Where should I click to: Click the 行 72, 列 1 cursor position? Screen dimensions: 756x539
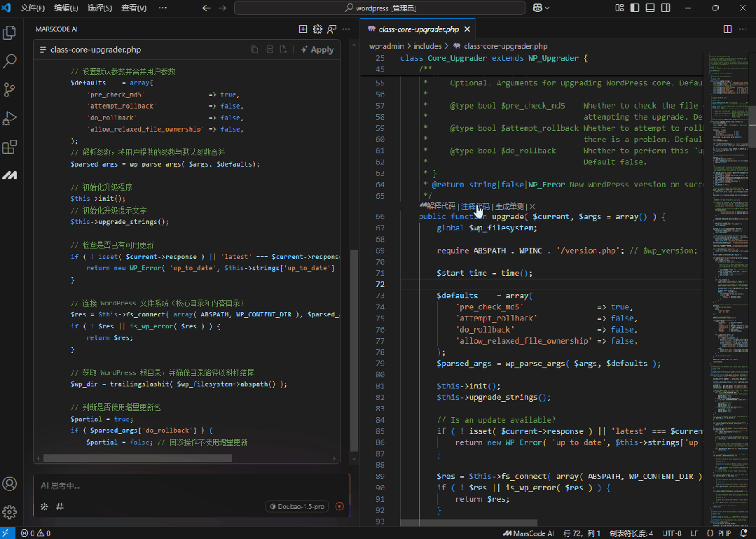pyautogui.click(x=582, y=533)
